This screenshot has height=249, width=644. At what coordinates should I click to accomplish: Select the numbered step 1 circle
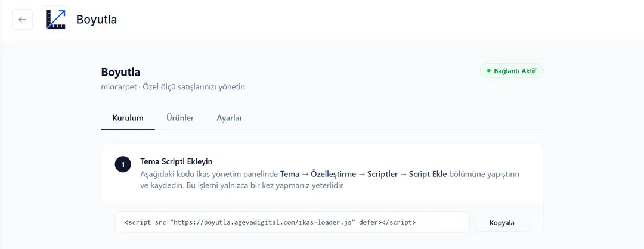pyautogui.click(x=123, y=165)
